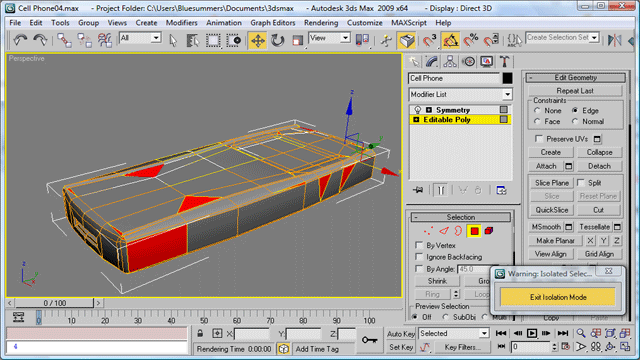Open the Utilities hammer panel tab
The image size is (640, 360).
[504, 62]
